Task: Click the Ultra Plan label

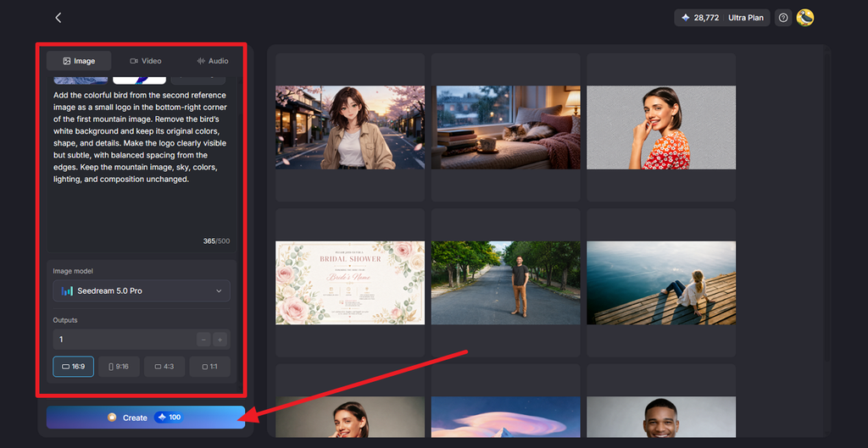Action: (x=746, y=18)
